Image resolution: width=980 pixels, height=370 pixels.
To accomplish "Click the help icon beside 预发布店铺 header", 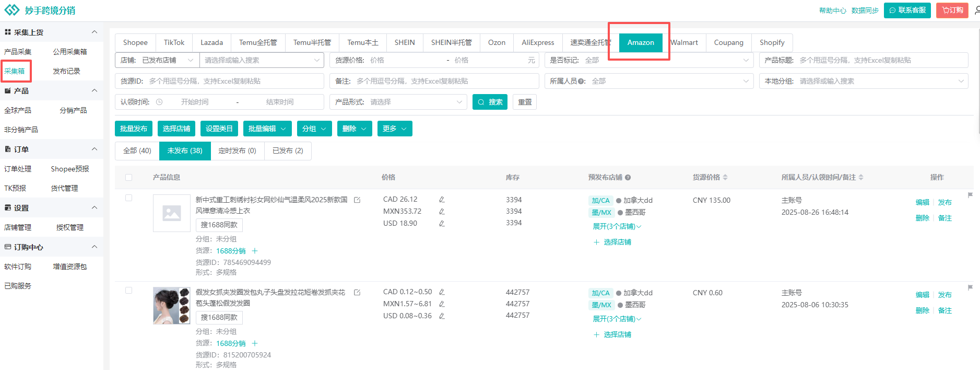I will tap(628, 178).
